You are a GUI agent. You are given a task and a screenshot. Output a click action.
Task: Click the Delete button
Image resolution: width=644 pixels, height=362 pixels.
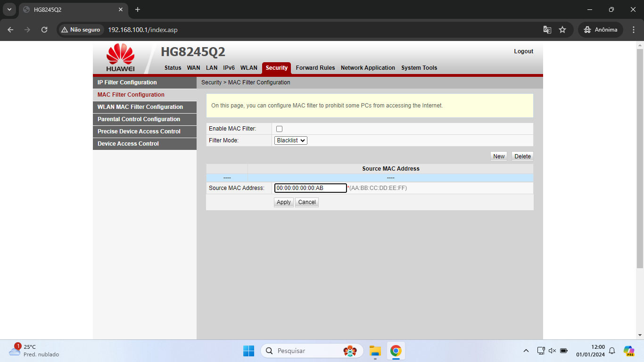(x=522, y=156)
